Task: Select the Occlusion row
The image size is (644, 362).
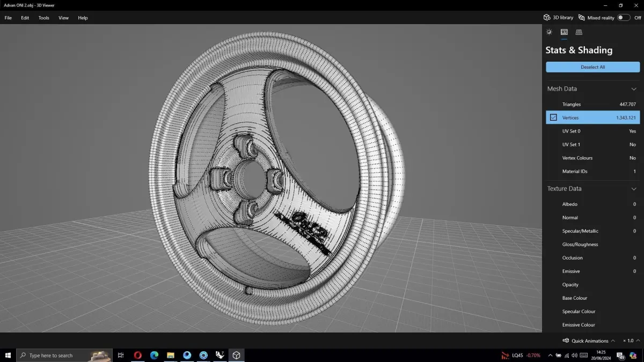Action: [592, 257]
